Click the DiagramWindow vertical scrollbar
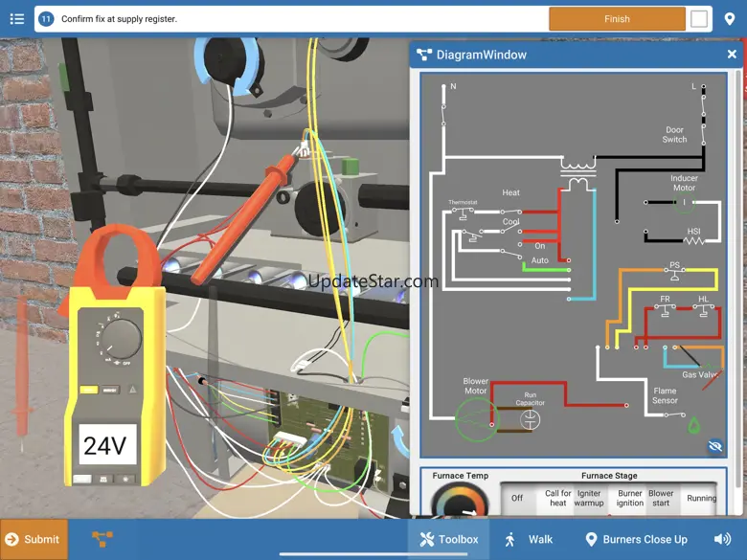 tap(739, 279)
